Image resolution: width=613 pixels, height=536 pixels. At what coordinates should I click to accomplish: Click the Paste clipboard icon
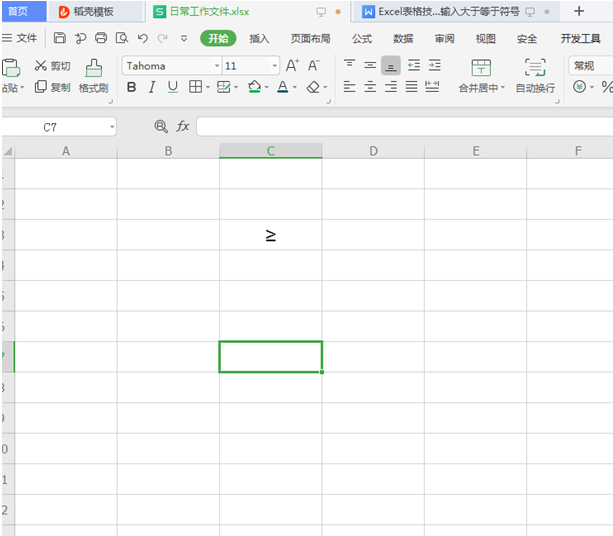11,68
